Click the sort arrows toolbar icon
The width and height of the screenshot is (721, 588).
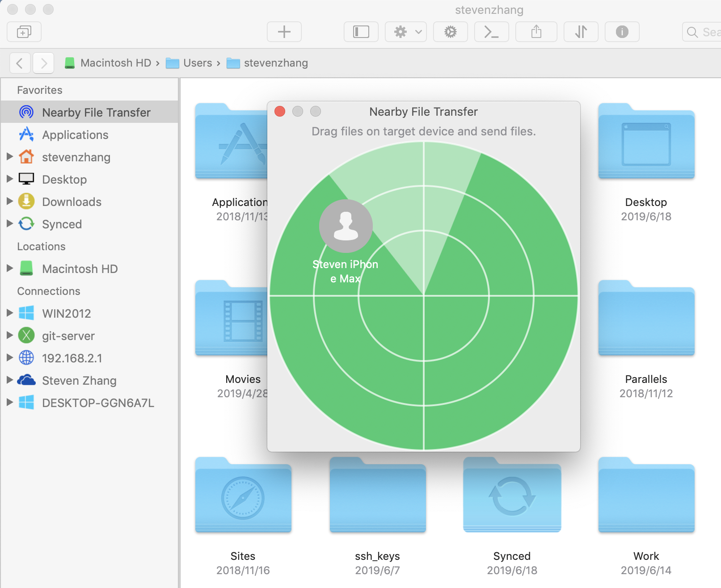point(581,32)
